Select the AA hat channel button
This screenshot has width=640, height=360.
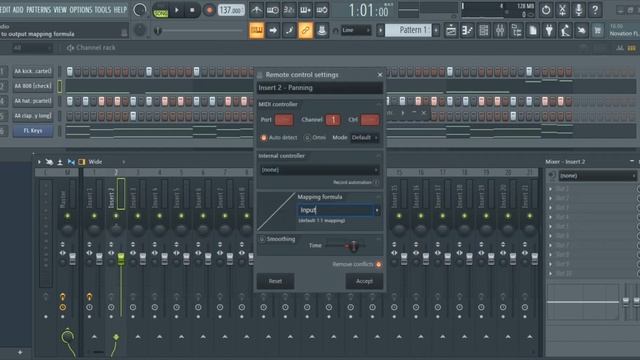[x=33, y=101]
